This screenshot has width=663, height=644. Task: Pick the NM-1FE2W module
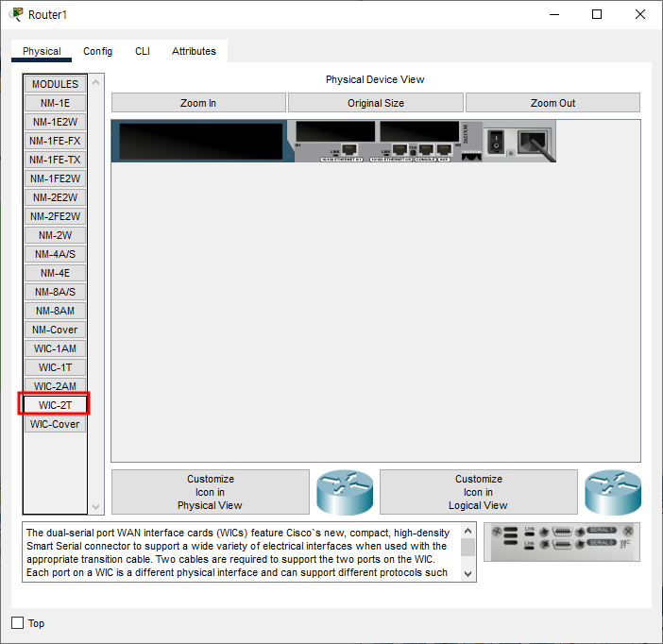tap(55, 178)
